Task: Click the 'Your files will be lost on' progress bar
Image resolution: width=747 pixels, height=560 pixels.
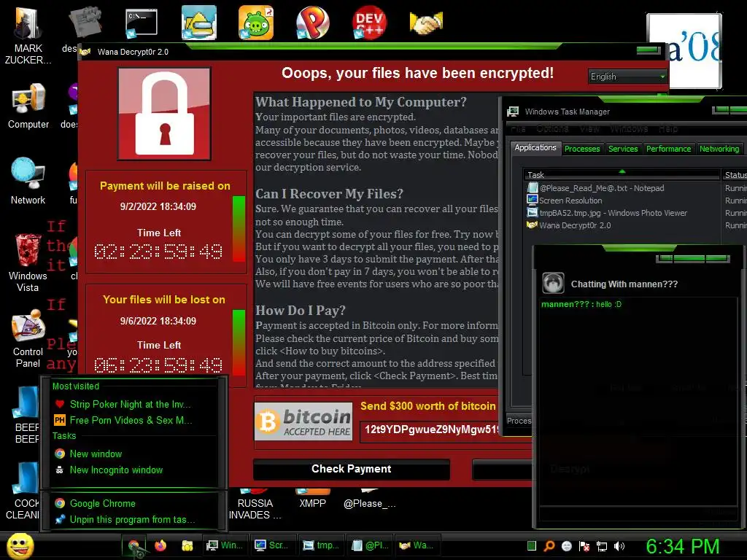Action: point(239,342)
